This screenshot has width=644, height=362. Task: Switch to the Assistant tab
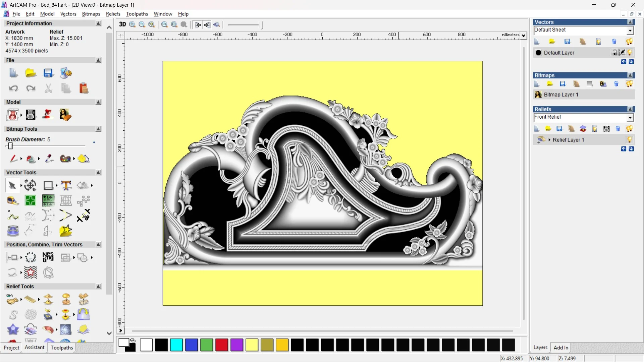pyautogui.click(x=34, y=348)
